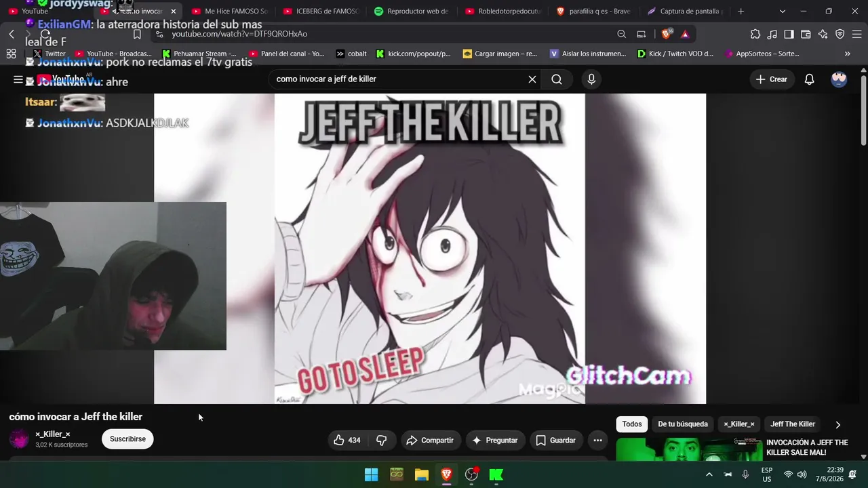Click the browser address bar URL
Screen dimensions: 868x488
(x=239, y=34)
